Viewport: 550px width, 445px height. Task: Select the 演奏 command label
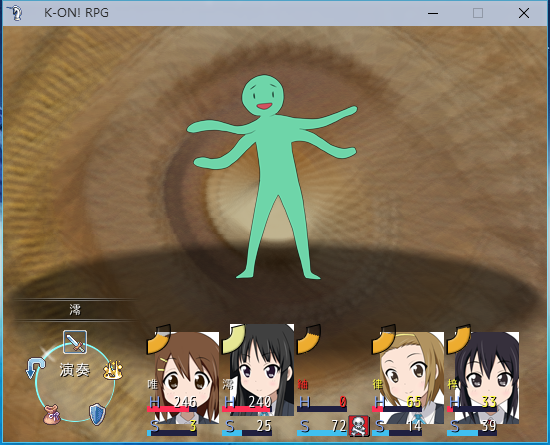75,370
